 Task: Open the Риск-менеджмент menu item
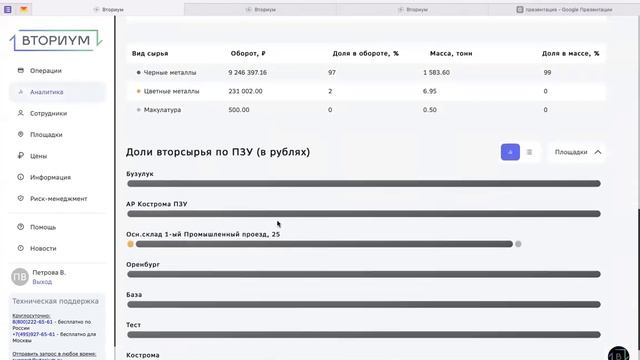point(57,198)
